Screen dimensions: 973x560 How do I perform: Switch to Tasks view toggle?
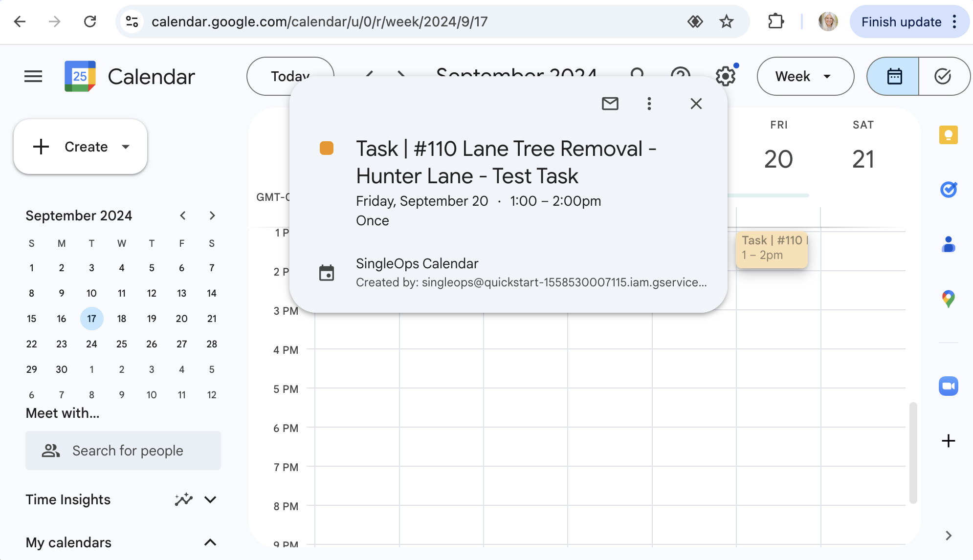[943, 76]
